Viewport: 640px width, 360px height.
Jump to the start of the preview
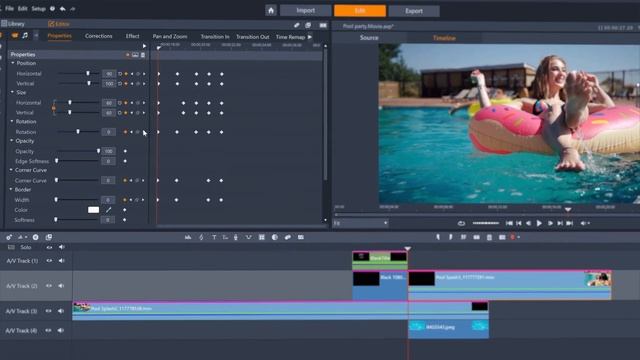pos(509,223)
